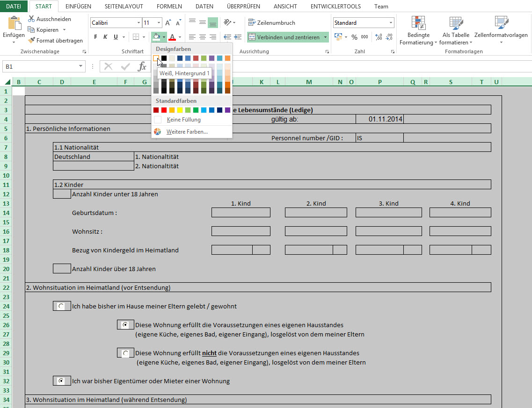Click the accounting currency format icon
The width and height of the screenshot is (532, 408).
(338, 36)
